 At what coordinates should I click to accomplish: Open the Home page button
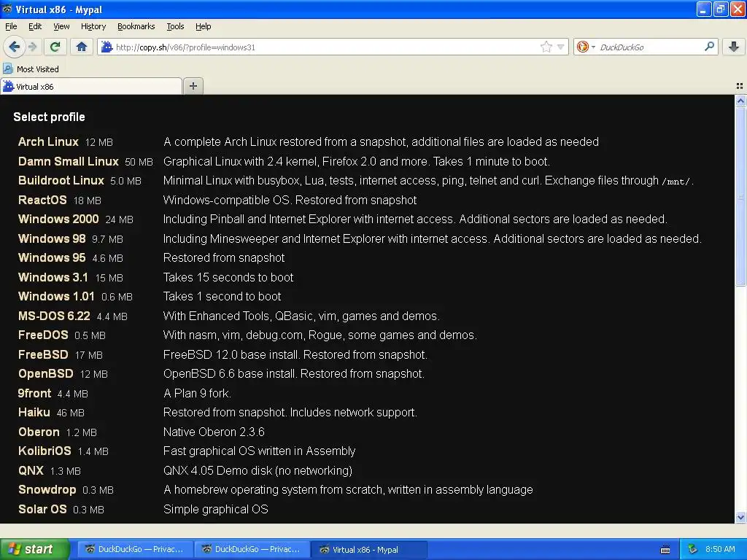pyautogui.click(x=82, y=47)
